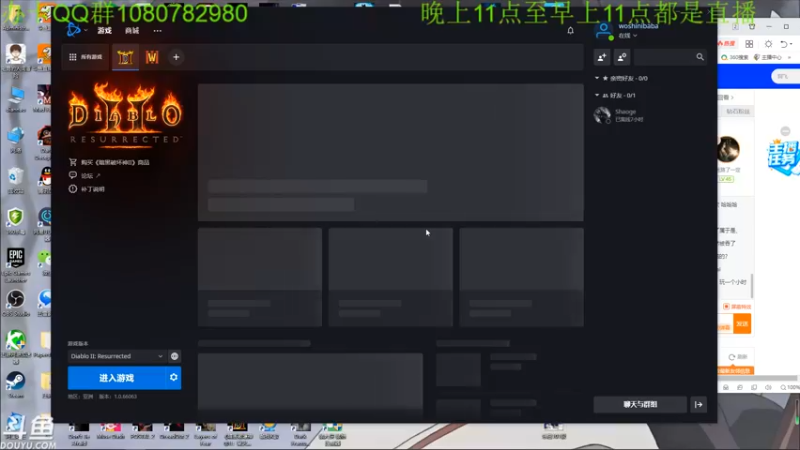The image size is (800, 450).
Task: Open the 商城 (Shop) tab
Action: point(132,31)
